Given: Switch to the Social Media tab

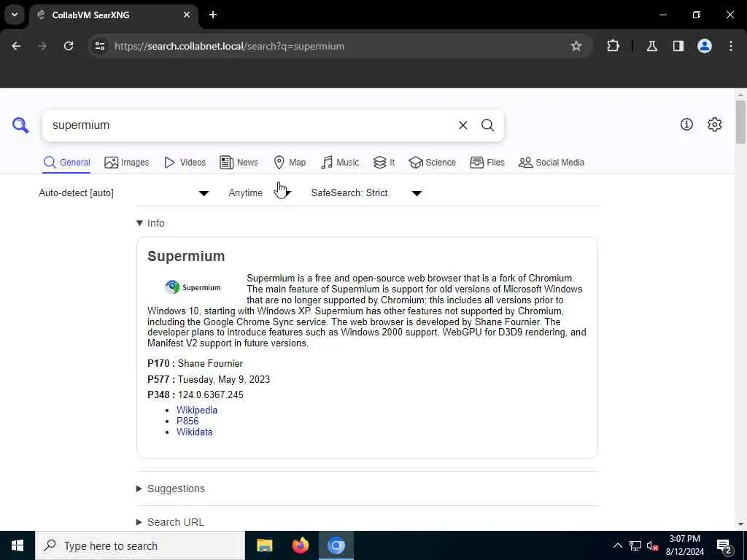Looking at the screenshot, I should pos(551,163).
